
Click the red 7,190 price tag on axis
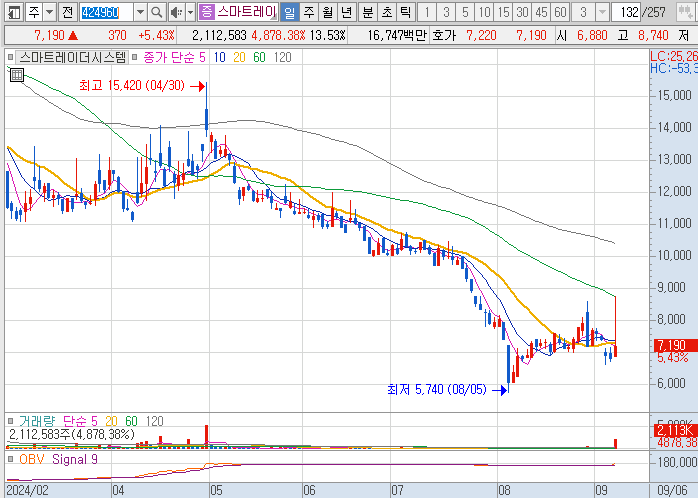(674, 345)
